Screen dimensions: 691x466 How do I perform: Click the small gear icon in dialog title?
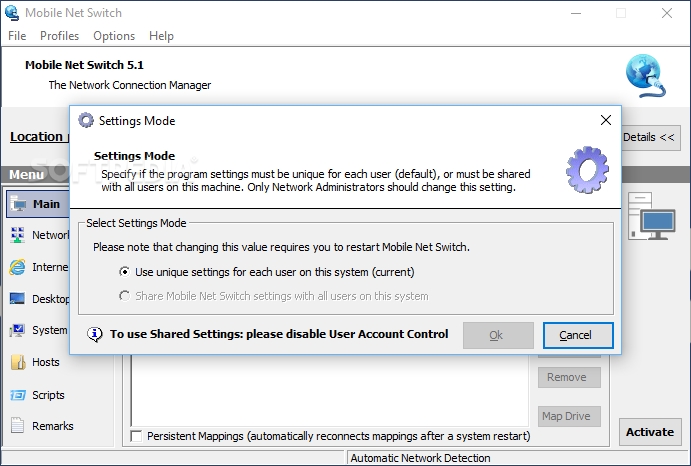(x=86, y=120)
